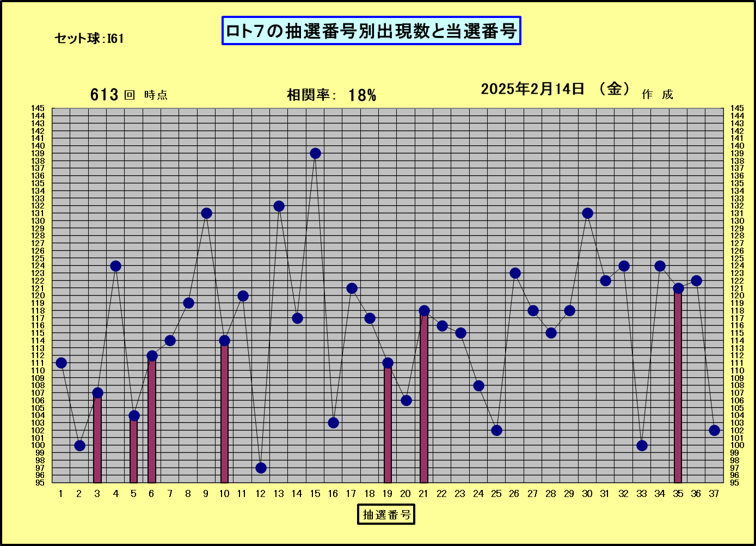
Task: Click the right y-axis label 145
Action: coord(736,108)
